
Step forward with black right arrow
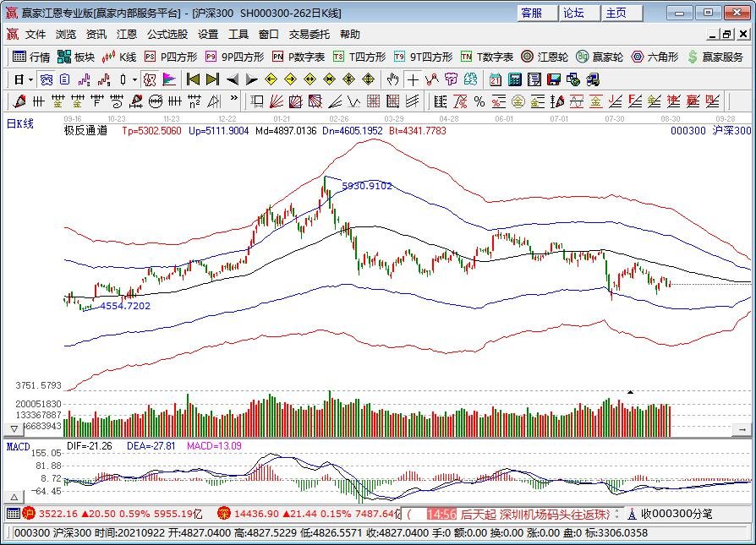pyautogui.click(x=252, y=79)
